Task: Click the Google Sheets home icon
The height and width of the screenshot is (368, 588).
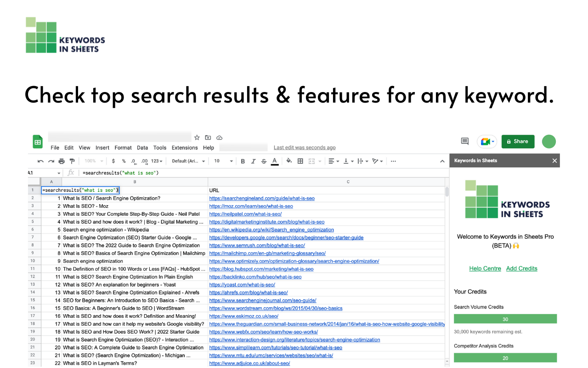Action: [x=38, y=142]
